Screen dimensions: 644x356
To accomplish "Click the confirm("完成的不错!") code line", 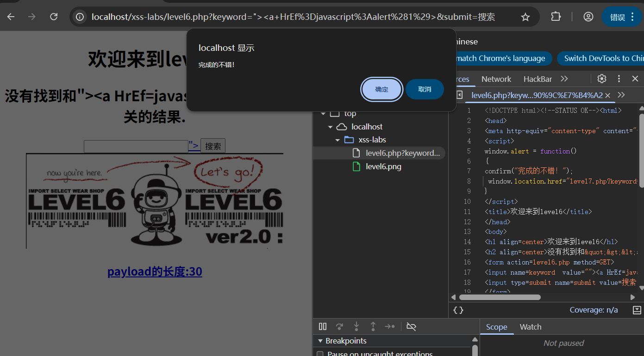I will pos(529,171).
